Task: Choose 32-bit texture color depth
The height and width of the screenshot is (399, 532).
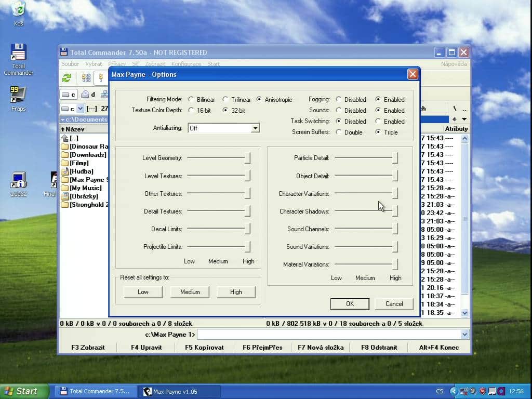Action: pos(225,110)
